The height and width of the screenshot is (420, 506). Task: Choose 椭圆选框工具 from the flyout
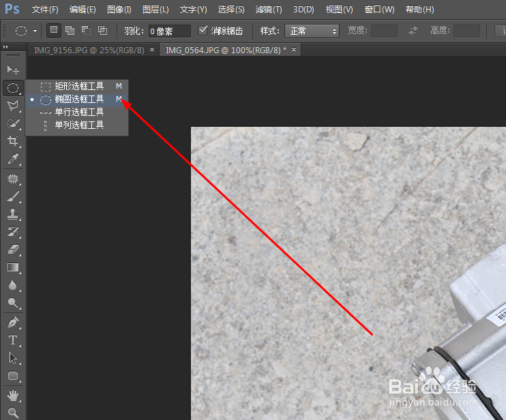[x=77, y=100]
